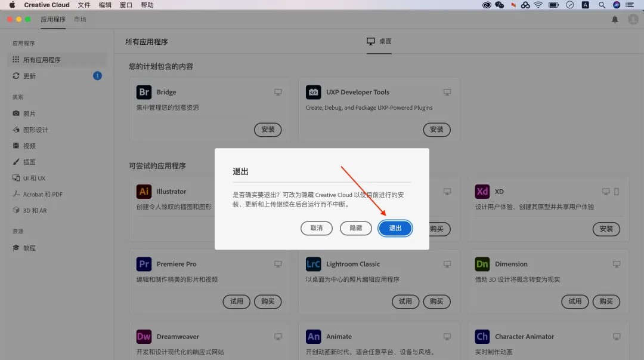The width and height of the screenshot is (644, 360).
Task: Select the 照片 category
Action: tap(57, 113)
